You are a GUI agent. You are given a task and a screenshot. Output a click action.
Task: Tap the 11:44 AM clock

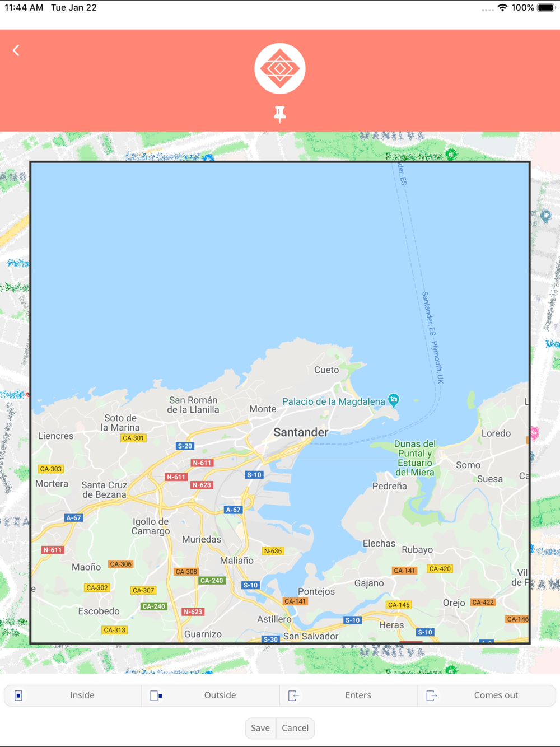pos(24,8)
